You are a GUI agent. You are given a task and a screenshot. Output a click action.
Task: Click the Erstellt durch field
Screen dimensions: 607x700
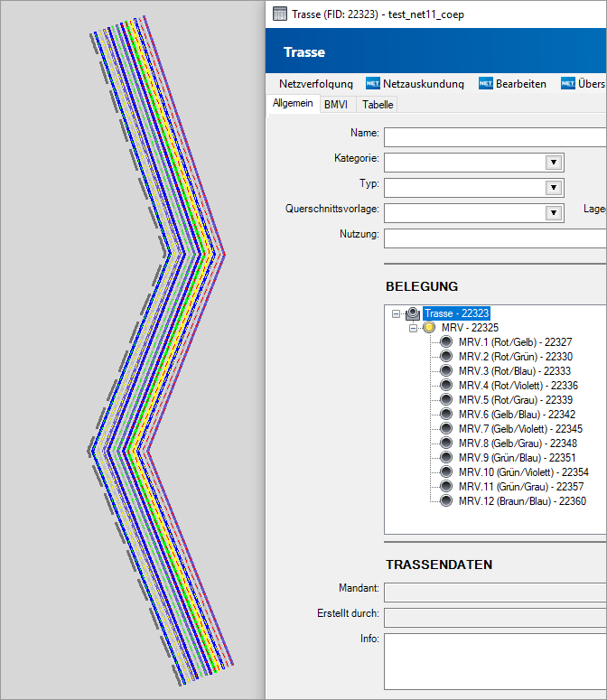click(495, 618)
